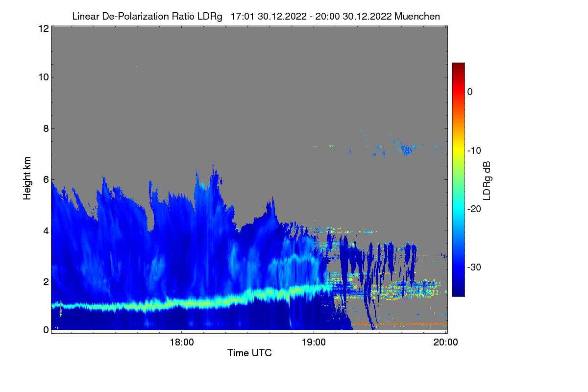Click the colorbar value label '-10'
The image size is (588, 392).
coord(474,150)
